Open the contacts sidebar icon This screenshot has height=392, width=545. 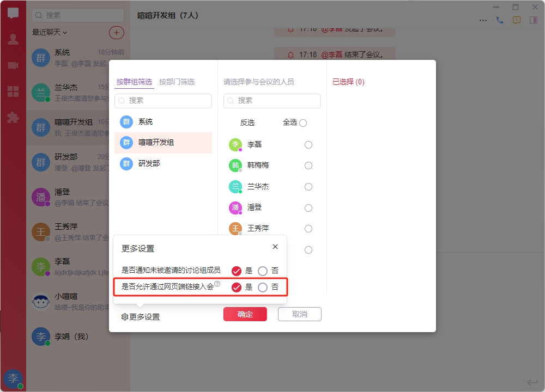point(13,39)
